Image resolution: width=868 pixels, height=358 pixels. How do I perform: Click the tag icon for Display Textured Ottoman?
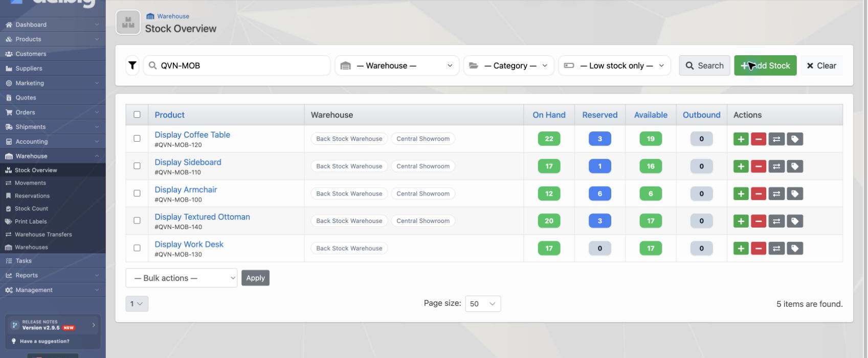pos(795,221)
